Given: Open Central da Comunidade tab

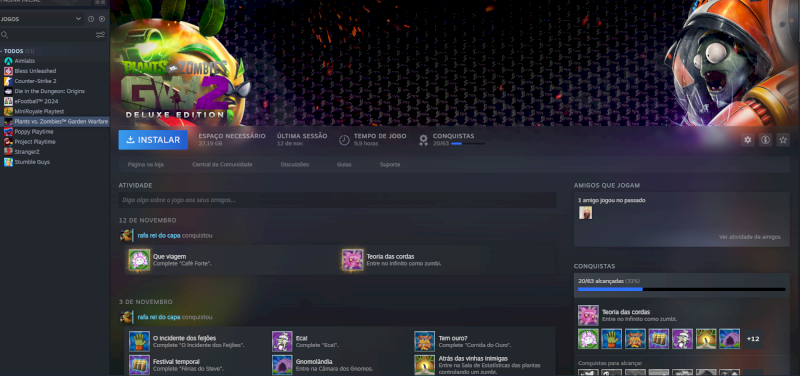Looking at the screenshot, I should point(222,164).
